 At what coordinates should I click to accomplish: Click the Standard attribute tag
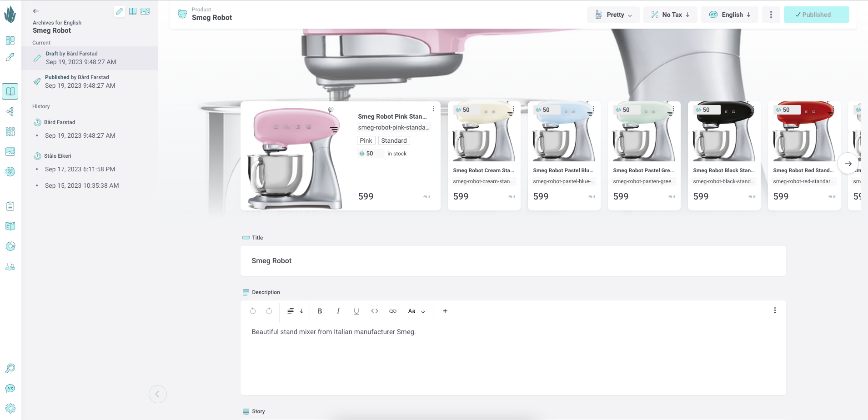394,140
